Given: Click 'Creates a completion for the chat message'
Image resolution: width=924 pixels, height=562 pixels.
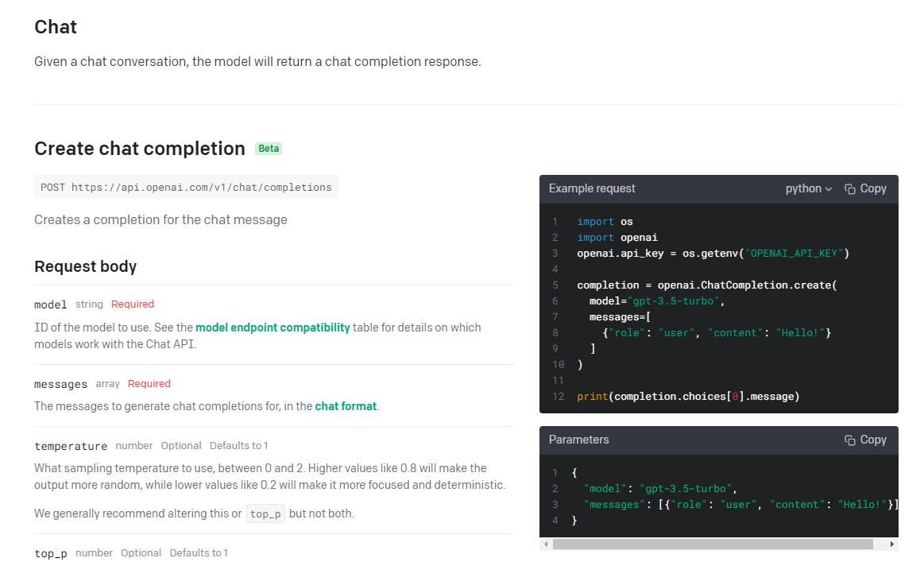Looking at the screenshot, I should click(160, 220).
